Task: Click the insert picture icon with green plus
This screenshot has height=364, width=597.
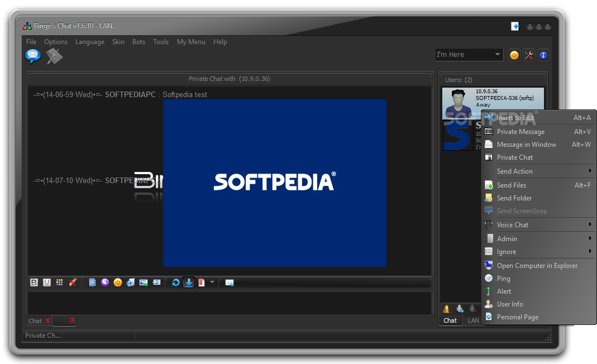Action: coord(144,282)
